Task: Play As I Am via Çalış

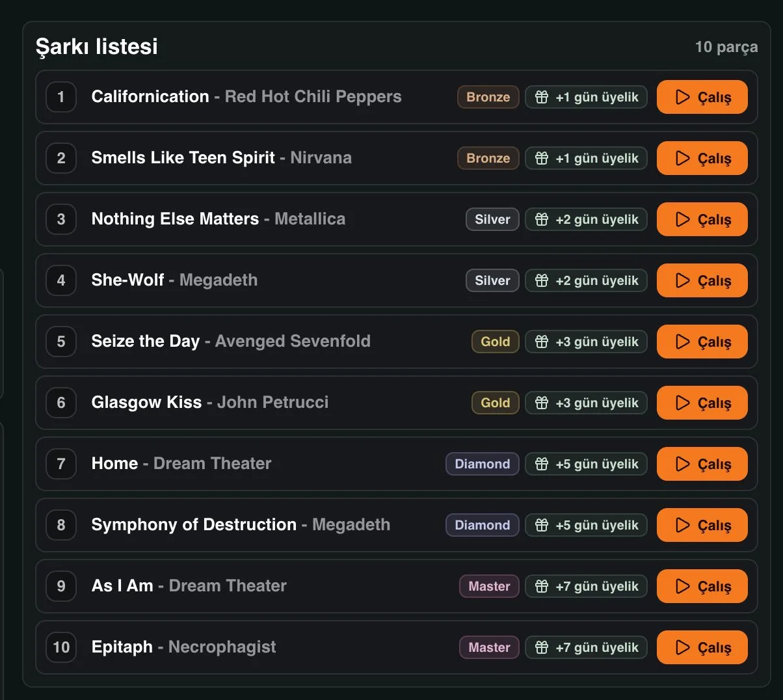Action: click(702, 586)
